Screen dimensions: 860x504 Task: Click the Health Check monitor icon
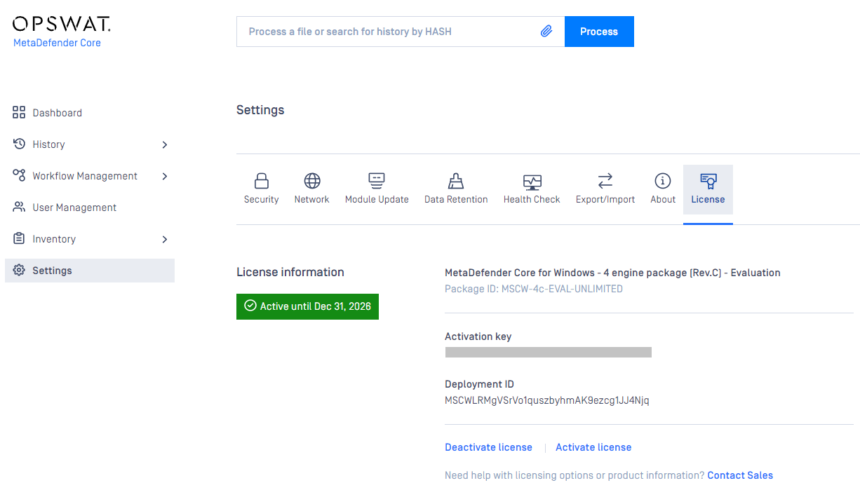tap(532, 182)
